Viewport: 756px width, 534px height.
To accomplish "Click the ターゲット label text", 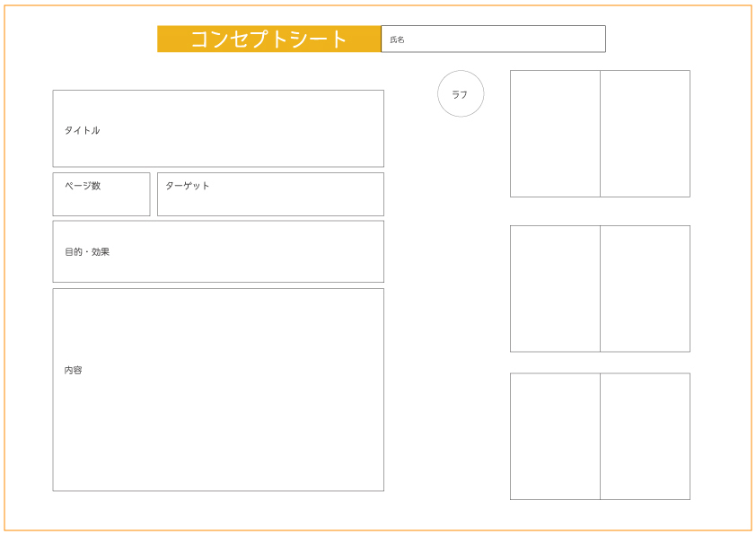I will (x=188, y=186).
